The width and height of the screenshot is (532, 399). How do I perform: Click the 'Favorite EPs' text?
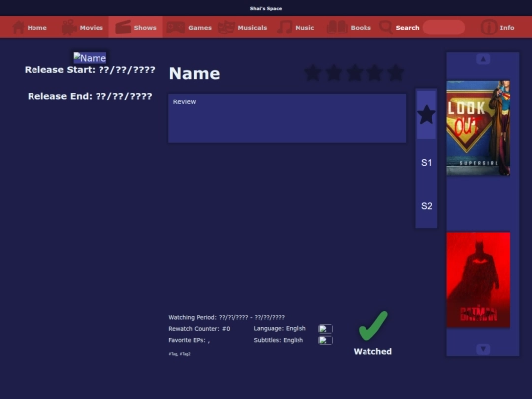pos(189,340)
